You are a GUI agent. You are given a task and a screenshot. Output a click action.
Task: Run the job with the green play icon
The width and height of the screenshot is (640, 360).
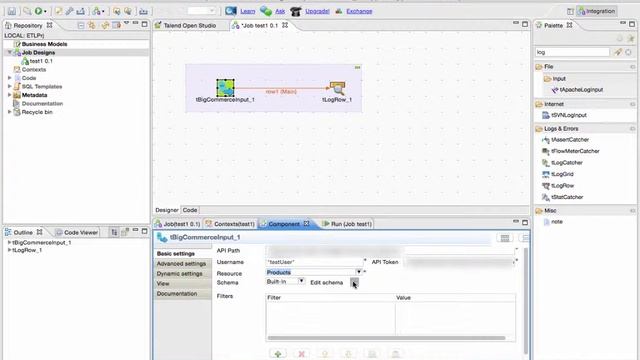click(38, 11)
